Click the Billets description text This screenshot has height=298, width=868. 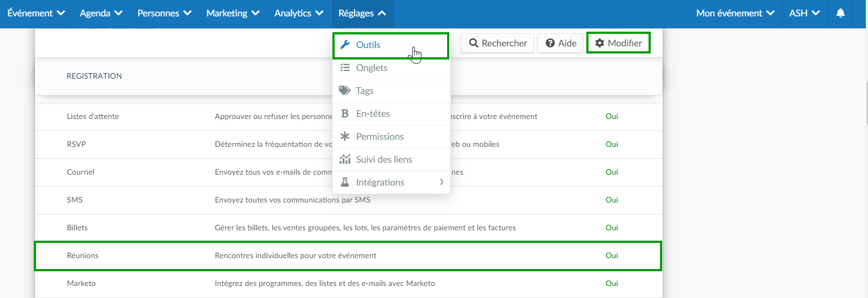coord(365,228)
